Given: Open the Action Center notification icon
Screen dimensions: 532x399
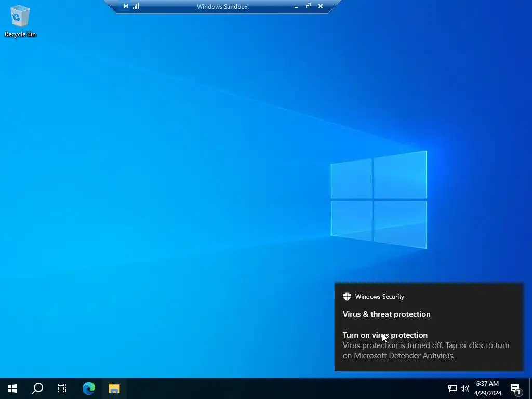Looking at the screenshot, I should click(x=516, y=389).
